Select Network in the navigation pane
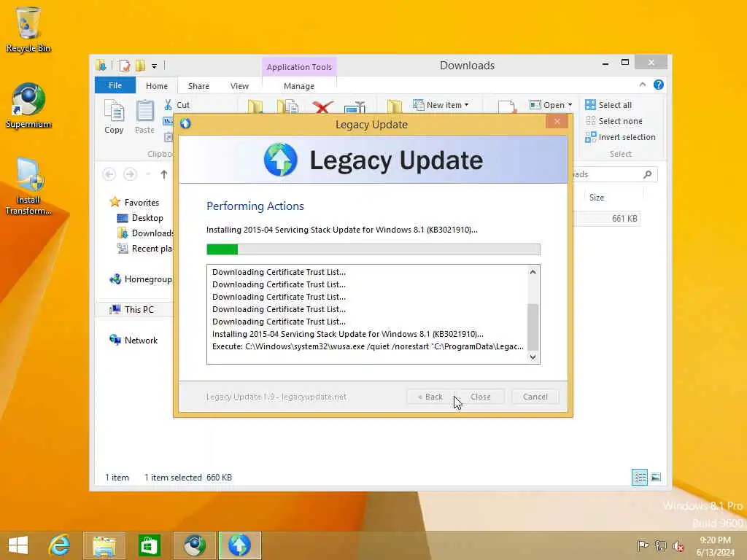Screen dimensions: 747x560 [x=133, y=340]
